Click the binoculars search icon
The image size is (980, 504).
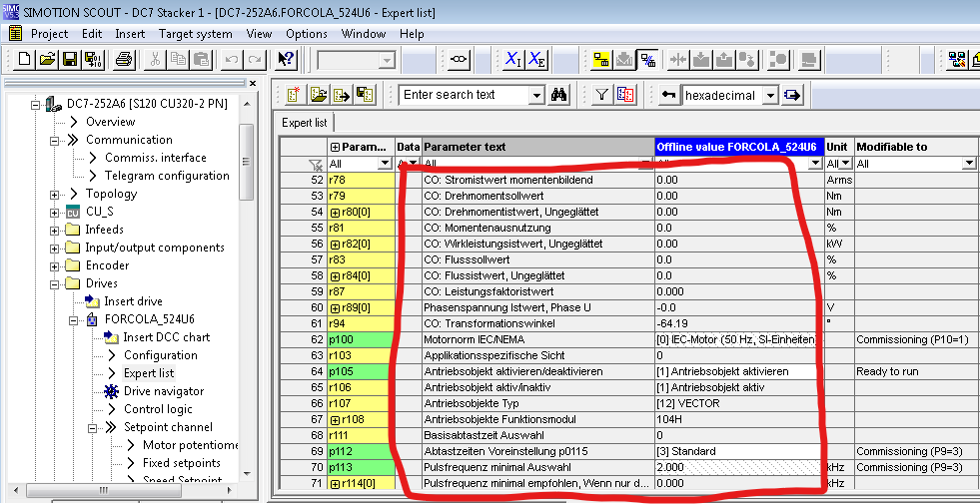[559, 95]
